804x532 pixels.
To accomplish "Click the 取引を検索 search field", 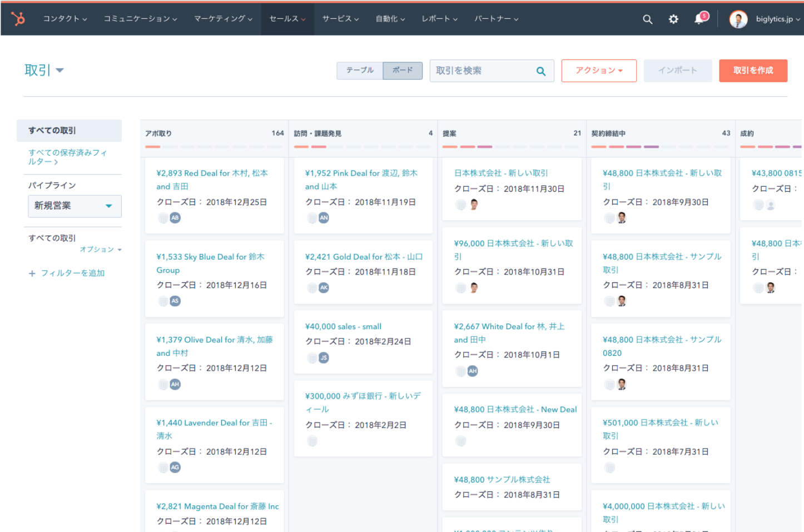I will coord(481,71).
